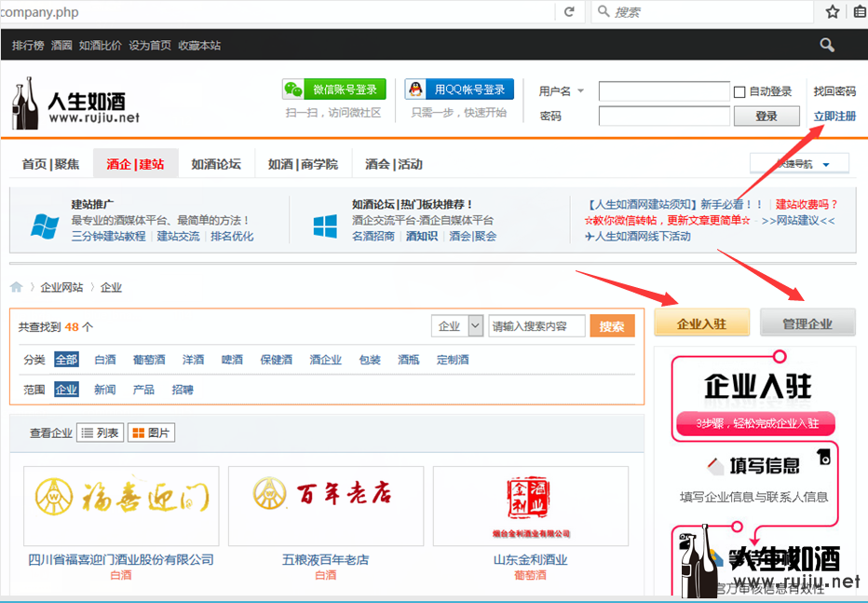This screenshot has width=868, height=603.
Task: Click the Windows flag icon beside 建站推广
Action: (x=45, y=226)
